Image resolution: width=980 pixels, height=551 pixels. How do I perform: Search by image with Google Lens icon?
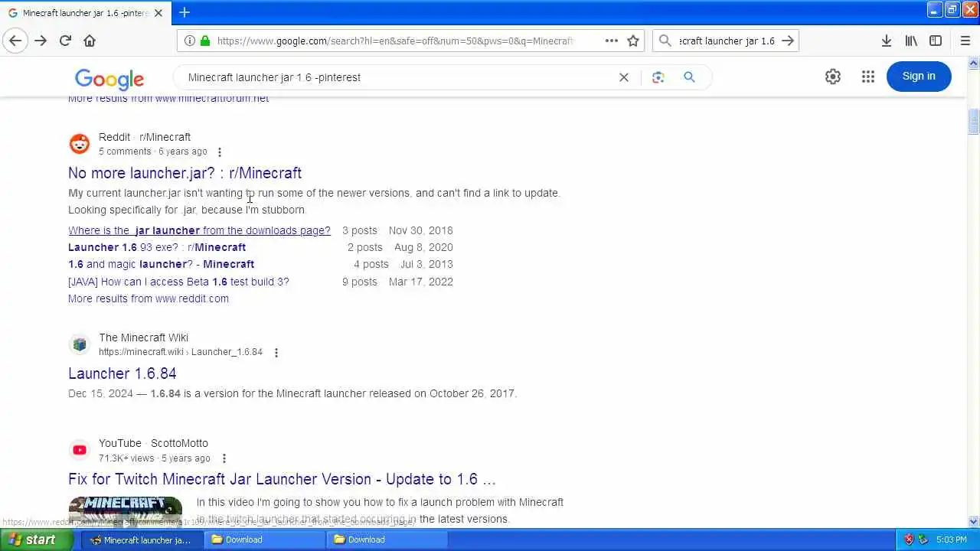(658, 77)
